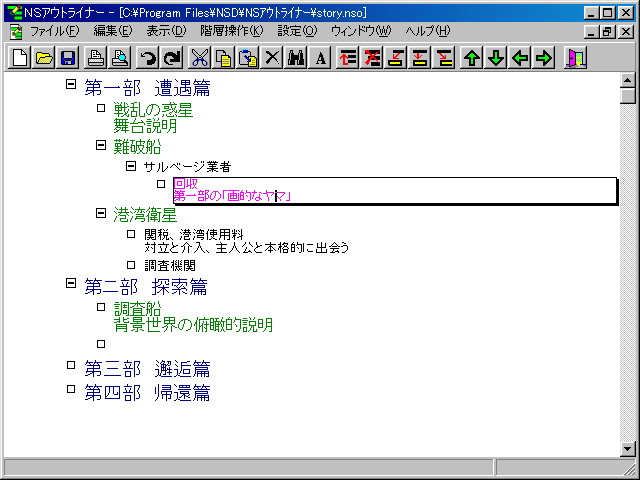Viewport: 640px width, 480px height.
Task: Click the red X delete item icon
Action: tap(371, 58)
